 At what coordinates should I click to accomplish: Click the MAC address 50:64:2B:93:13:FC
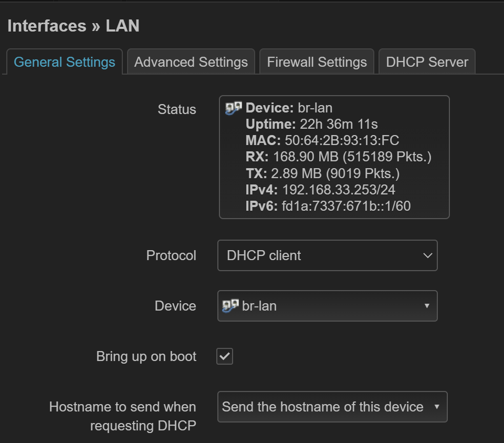(x=342, y=140)
